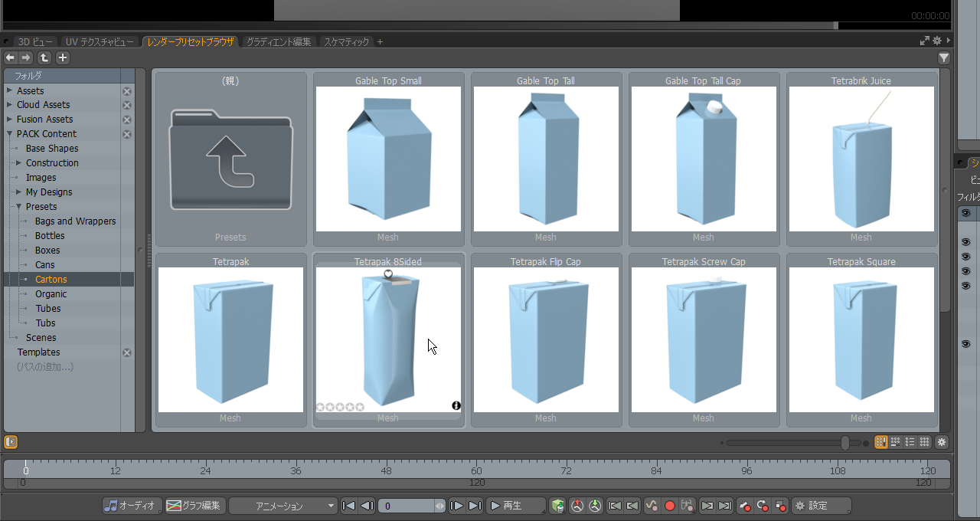This screenshot has width=980, height=521.
Task: Click the back navigation arrow in browser
Action: (x=11, y=57)
